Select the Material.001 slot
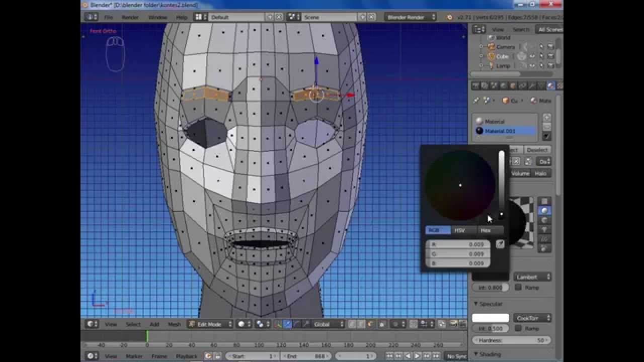 505,131
